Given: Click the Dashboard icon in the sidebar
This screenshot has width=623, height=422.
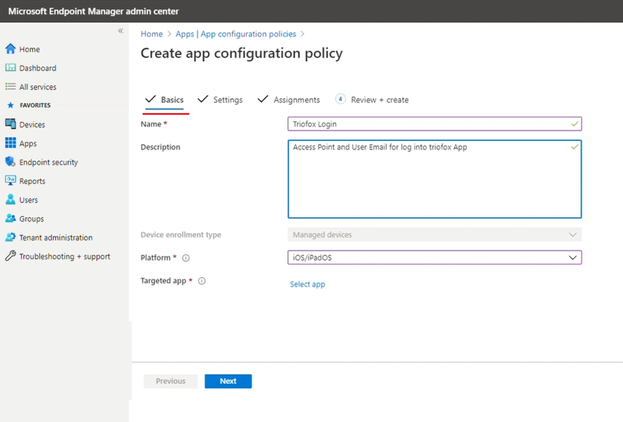Looking at the screenshot, I should coord(11,68).
